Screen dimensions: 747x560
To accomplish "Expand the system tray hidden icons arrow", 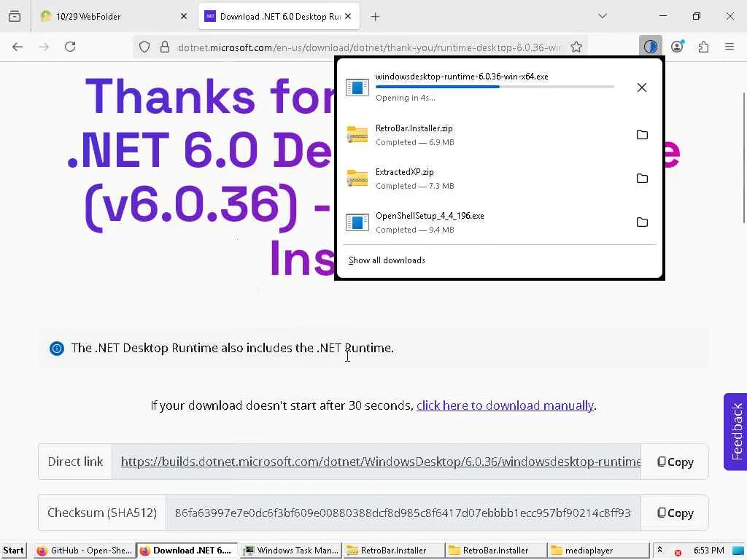I will coord(659,550).
